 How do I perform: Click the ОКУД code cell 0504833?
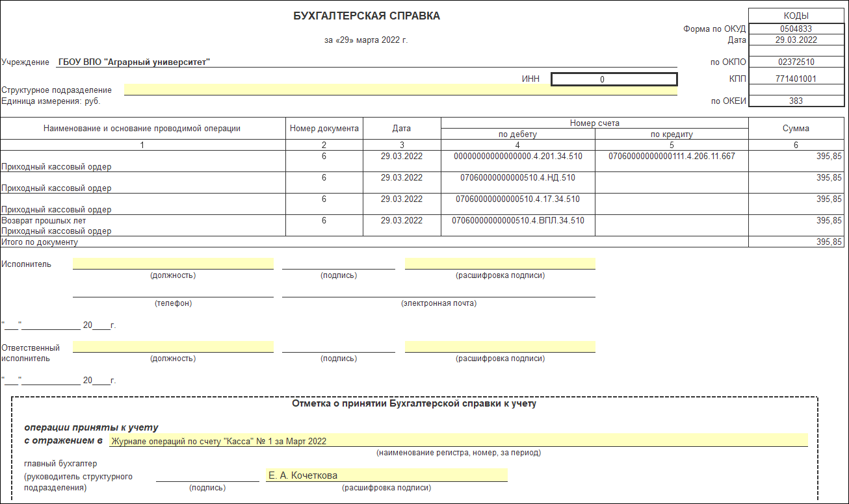pos(796,29)
